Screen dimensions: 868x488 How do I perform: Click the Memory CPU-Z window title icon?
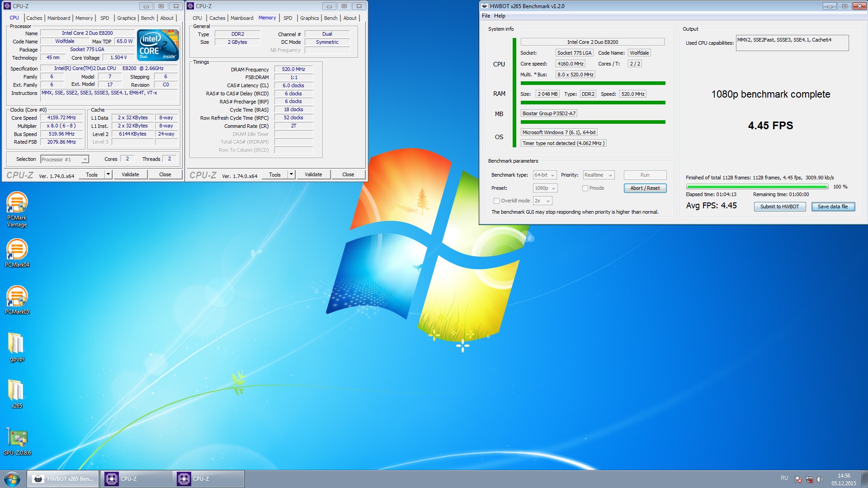pyautogui.click(x=190, y=6)
